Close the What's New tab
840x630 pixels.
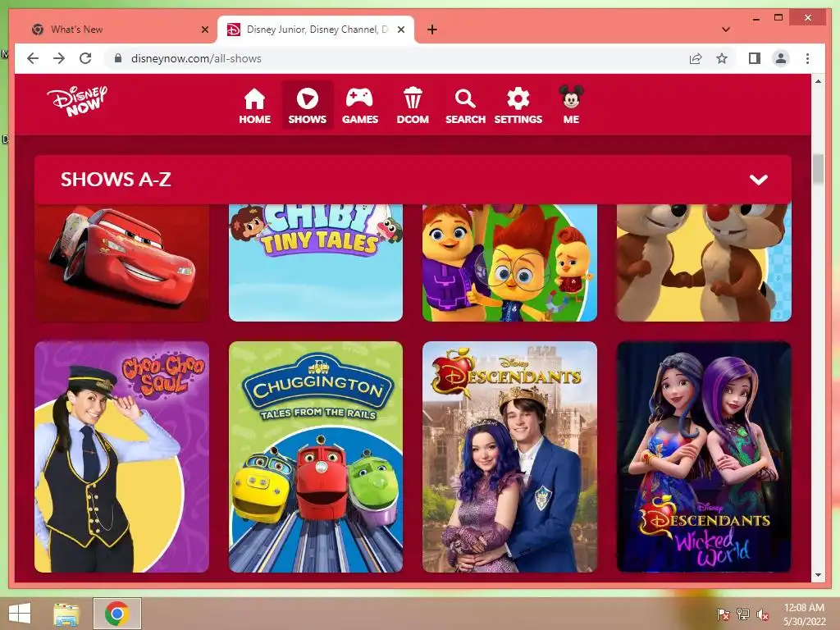[x=204, y=30]
